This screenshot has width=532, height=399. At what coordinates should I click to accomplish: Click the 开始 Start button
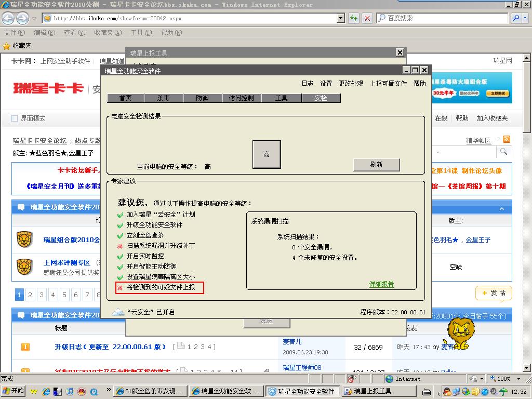point(14,391)
